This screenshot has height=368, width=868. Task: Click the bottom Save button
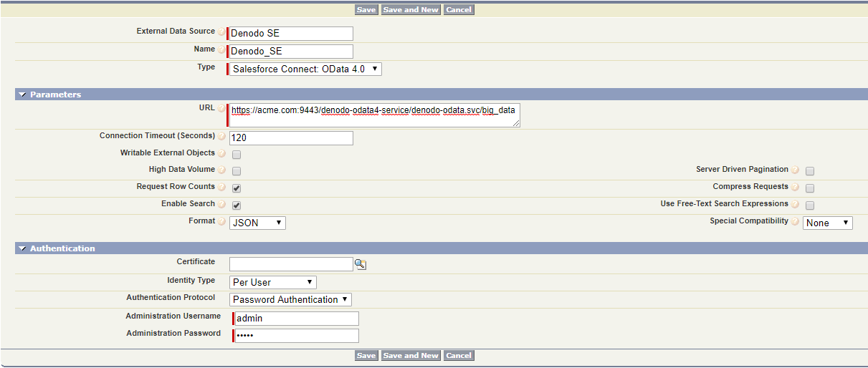366,356
